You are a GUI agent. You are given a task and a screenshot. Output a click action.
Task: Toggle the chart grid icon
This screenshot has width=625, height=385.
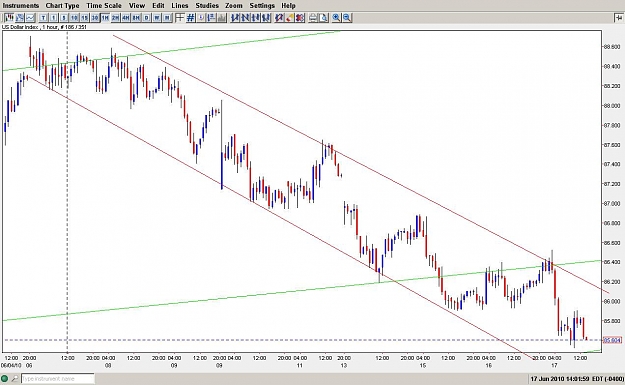(x=191, y=18)
